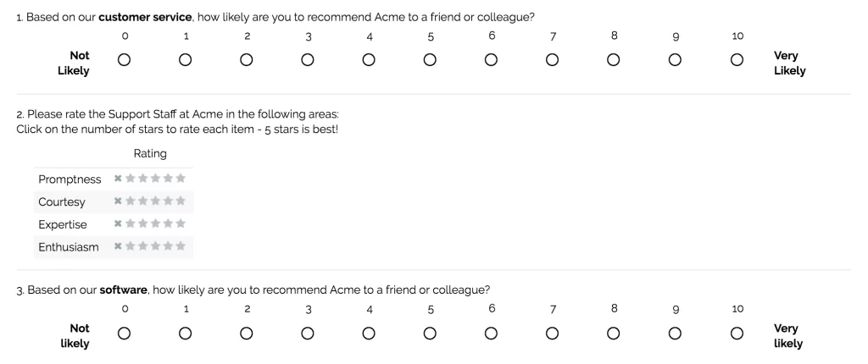868x364 pixels.
Task: Clear the Courtesy rating with the X
Action: (118, 201)
